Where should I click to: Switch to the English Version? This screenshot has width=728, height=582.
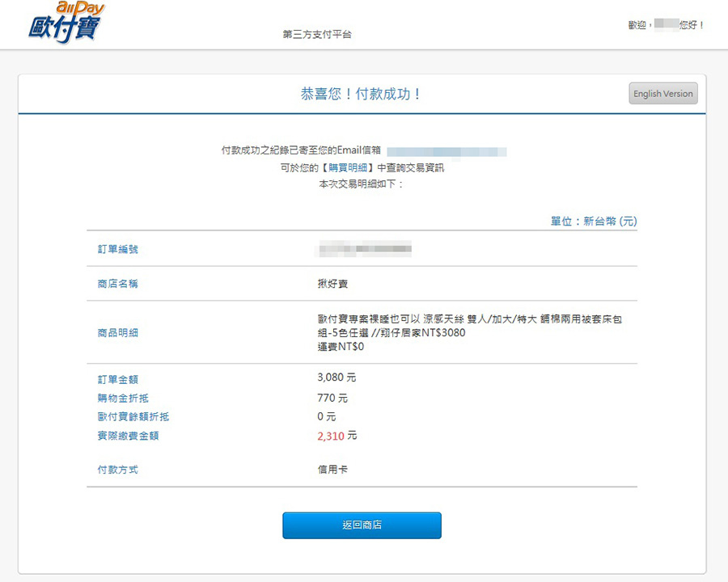(663, 93)
